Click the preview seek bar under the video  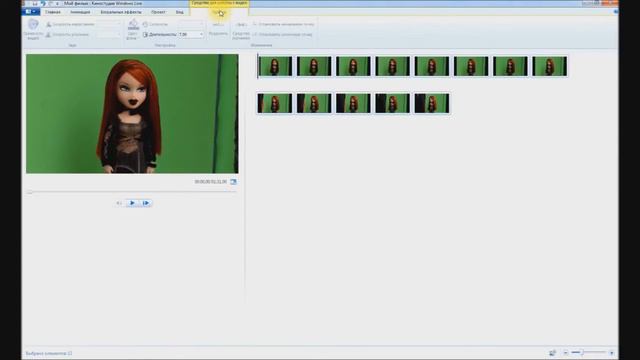coord(132,191)
